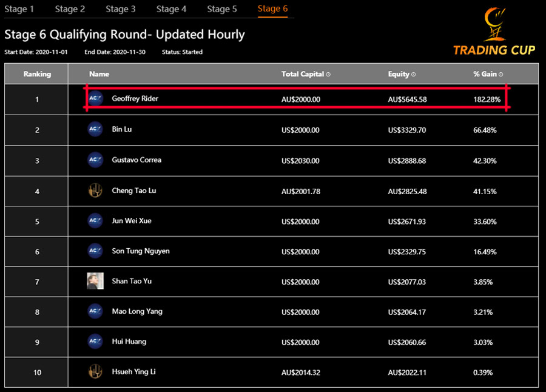This screenshot has height=392, width=546.
Task: Click Shan Tao Yu's profile photo
Action: (95, 281)
